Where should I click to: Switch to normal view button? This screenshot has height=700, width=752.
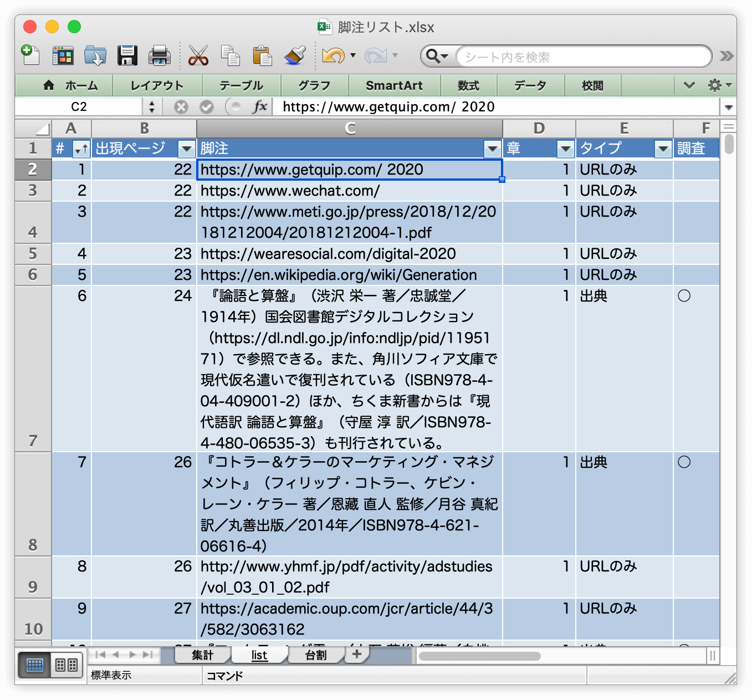[35, 665]
